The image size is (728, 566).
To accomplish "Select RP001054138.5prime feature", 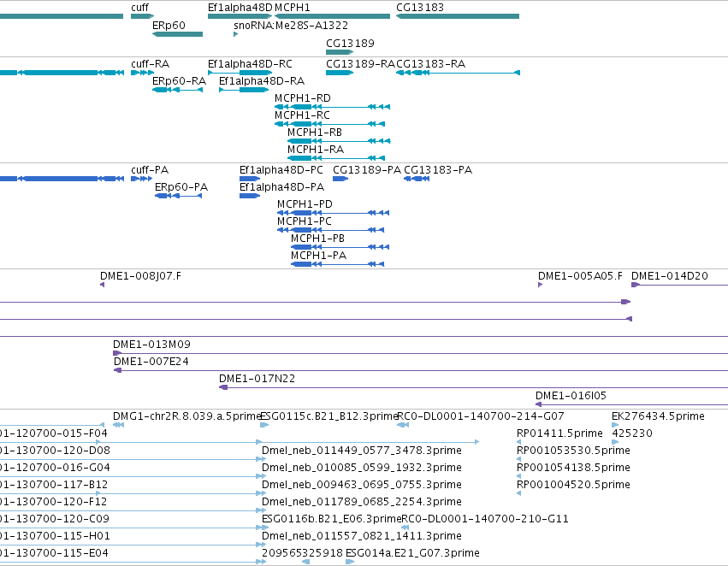I will [x=518, y=476].
